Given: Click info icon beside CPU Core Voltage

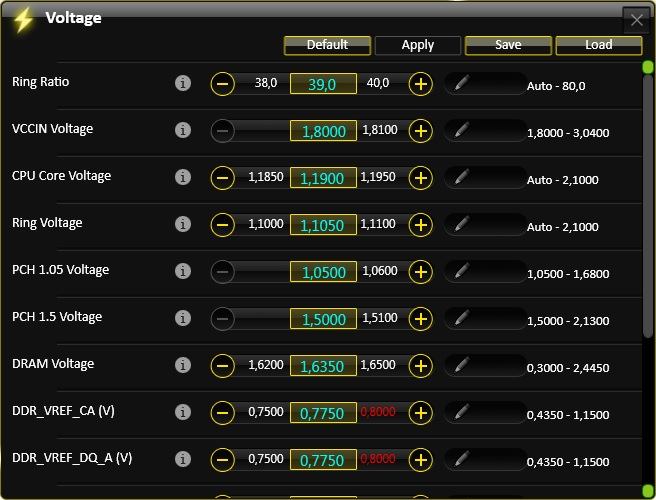Looking at the screenshot, I should (x=183, y=177).
